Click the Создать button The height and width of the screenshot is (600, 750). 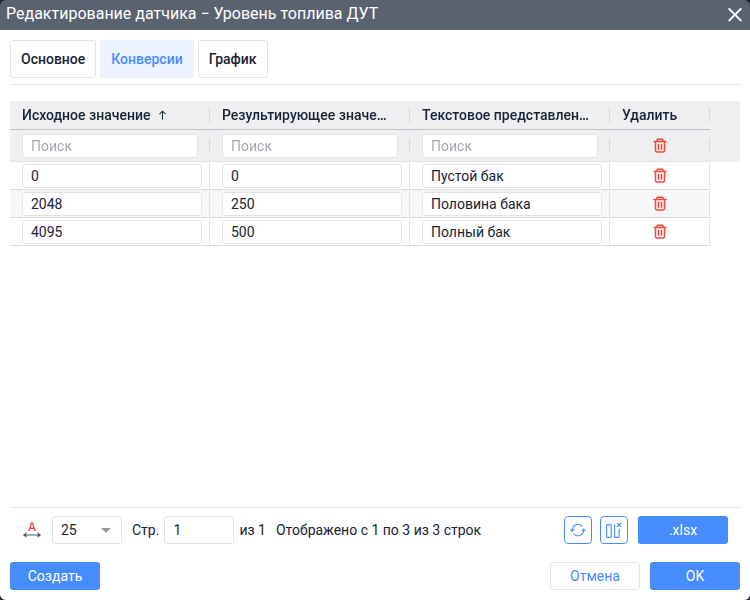point(55,576)
